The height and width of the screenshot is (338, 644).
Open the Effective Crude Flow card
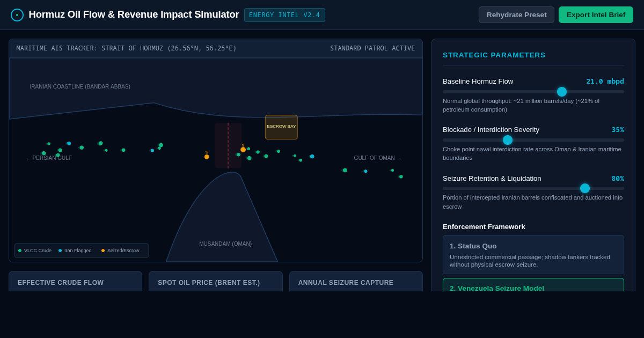pyautogui.click(x=75, y=281)
